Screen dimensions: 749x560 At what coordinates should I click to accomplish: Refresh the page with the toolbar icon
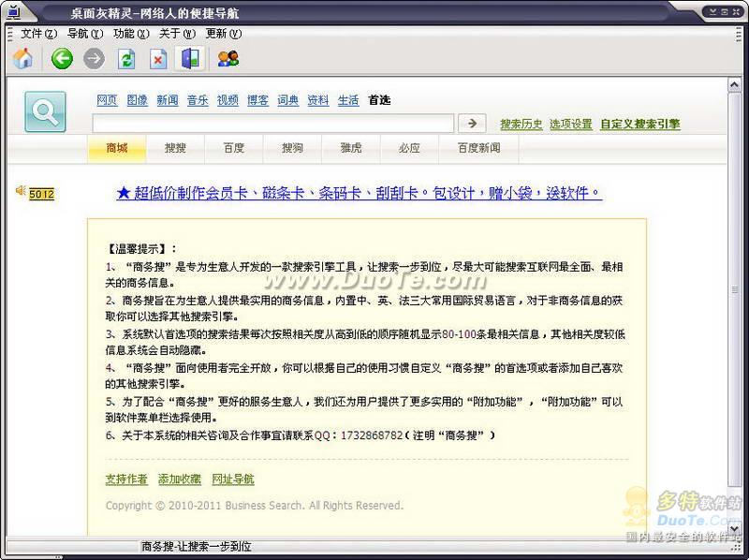pos(126,59)
